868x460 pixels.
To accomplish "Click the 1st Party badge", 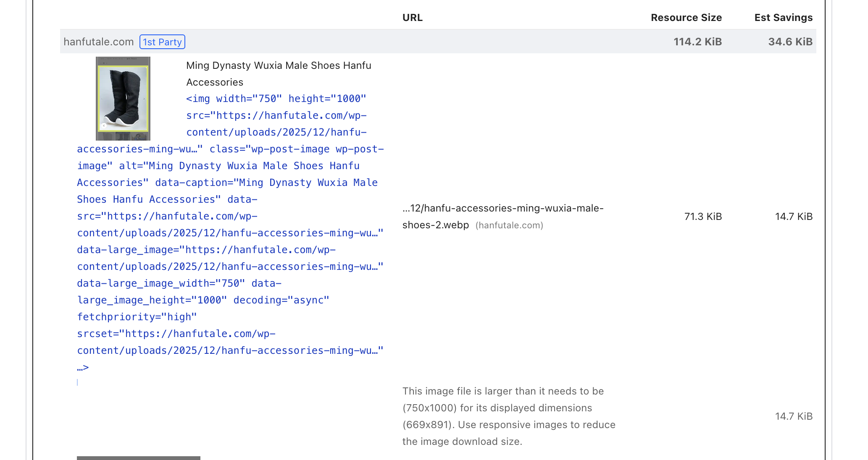I will tap(162, 42).
